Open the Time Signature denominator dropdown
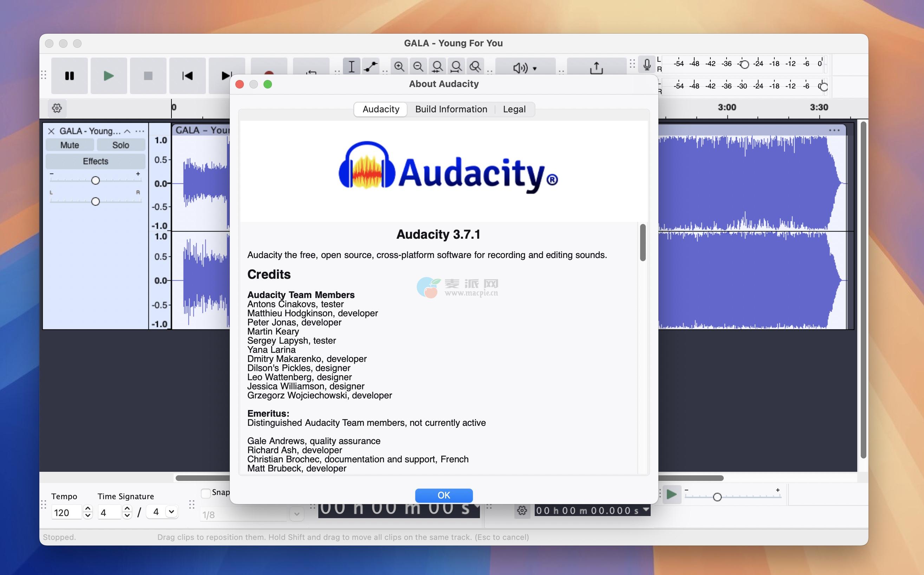This screenshot has height=575, width=924. coord(163,512)
